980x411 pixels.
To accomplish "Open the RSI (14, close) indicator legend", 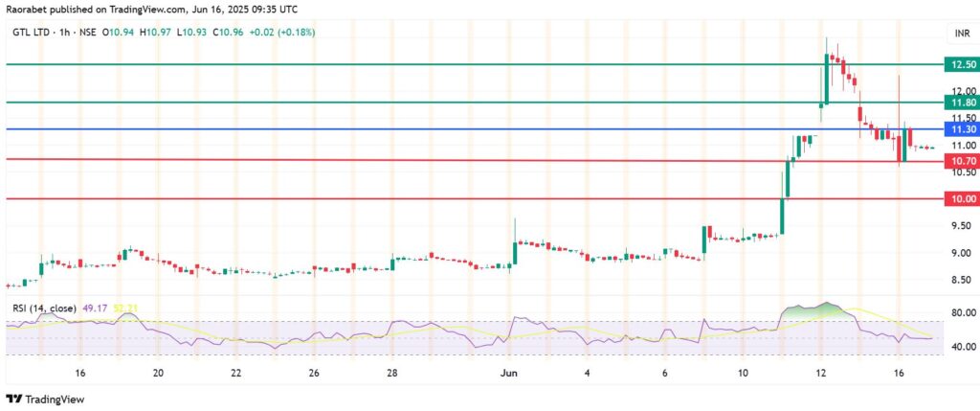I will [39, 309].
